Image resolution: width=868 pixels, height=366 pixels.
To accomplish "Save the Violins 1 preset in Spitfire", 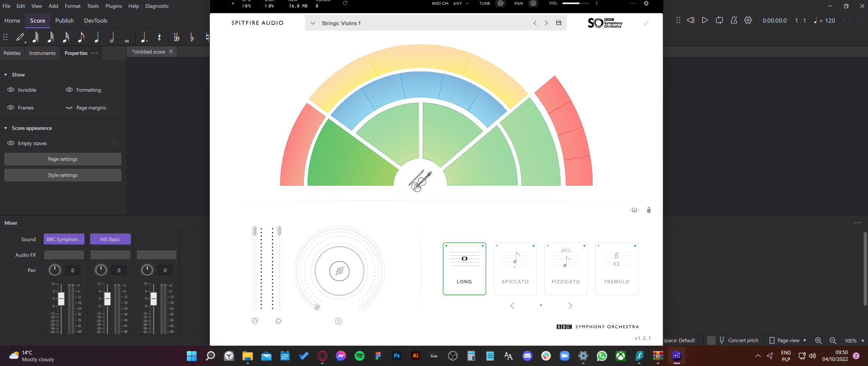I will pyautogui.click(x=558, y=23).
